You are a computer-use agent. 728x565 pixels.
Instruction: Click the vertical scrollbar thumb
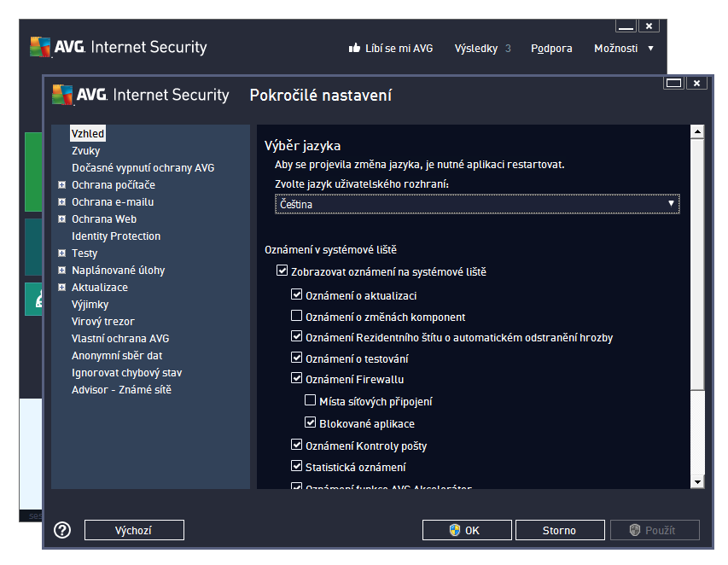pyautogui.click(x=697, y=265)
